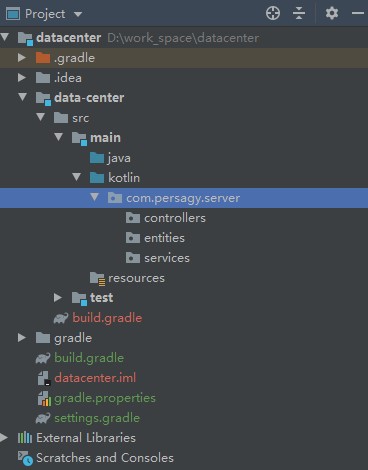
Task: Select the data-center module build.gradle file
Action: point(107,318)
